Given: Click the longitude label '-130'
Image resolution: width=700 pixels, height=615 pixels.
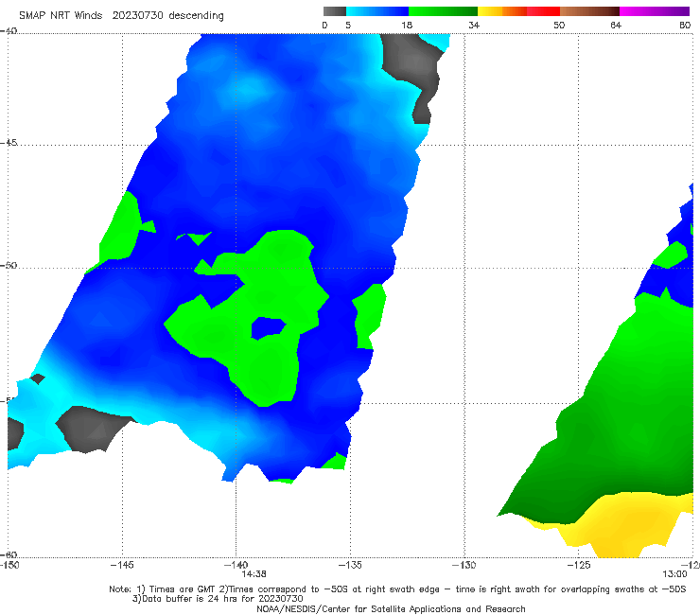Looking at the screenshot, I should click(464, 565).
